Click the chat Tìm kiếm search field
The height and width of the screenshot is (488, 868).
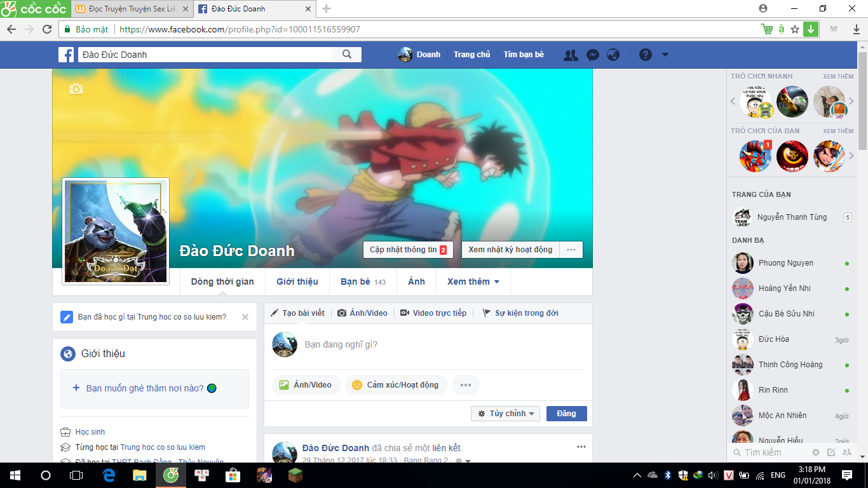(769, 452)
